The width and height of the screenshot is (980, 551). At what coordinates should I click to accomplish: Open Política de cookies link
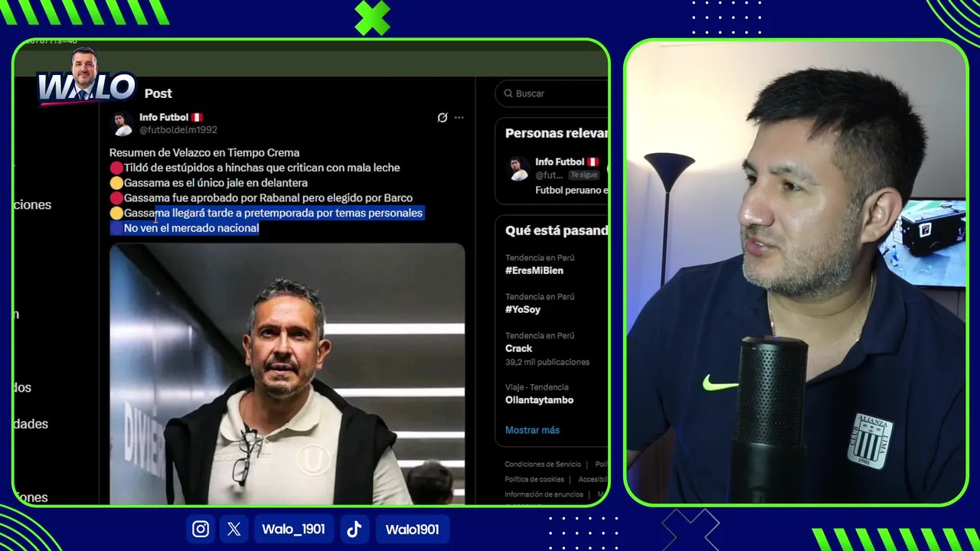[534, 479]
